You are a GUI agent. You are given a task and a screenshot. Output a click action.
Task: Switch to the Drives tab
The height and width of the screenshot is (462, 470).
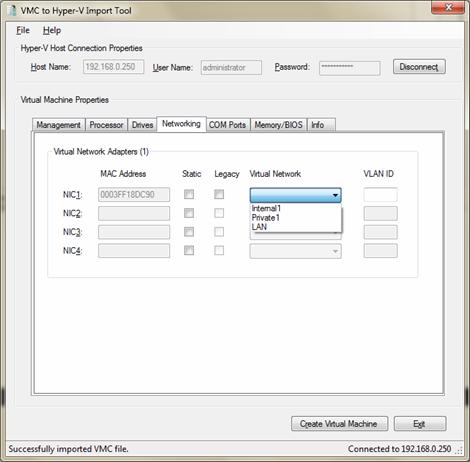(x=142, y=125)
